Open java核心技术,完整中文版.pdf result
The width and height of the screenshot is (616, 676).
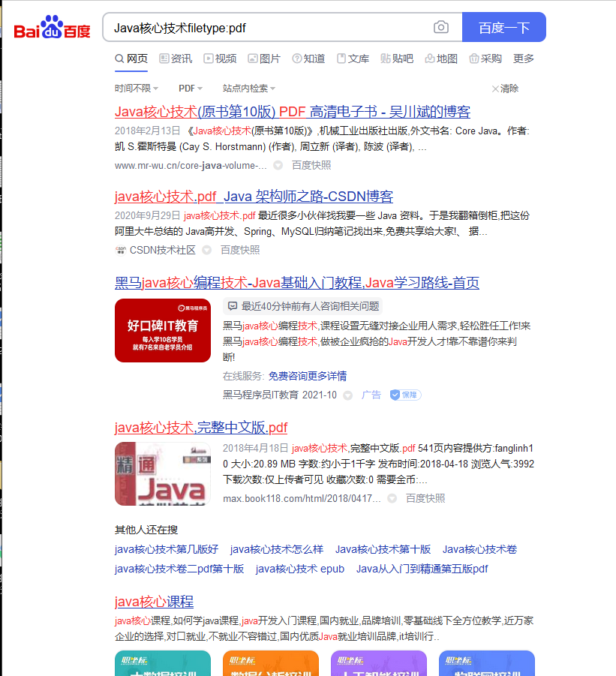click(201, 428)
